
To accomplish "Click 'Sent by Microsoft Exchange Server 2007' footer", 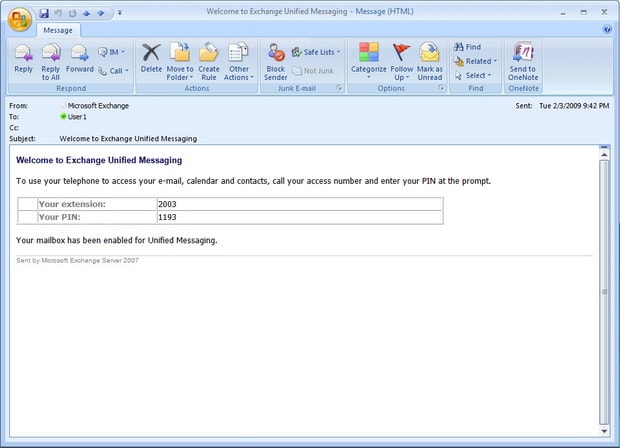I will tap(78, 261).
